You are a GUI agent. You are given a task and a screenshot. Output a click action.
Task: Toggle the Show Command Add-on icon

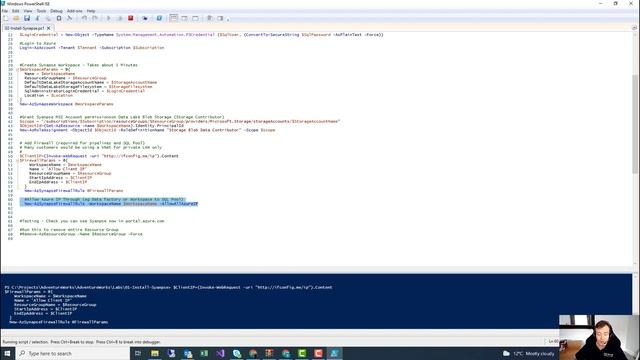point(220,18)
